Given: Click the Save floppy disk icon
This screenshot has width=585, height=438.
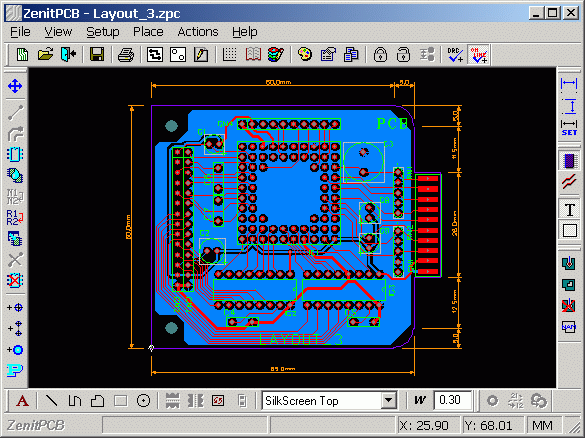Looking at the screenshot, I should (x=97, y=55).
